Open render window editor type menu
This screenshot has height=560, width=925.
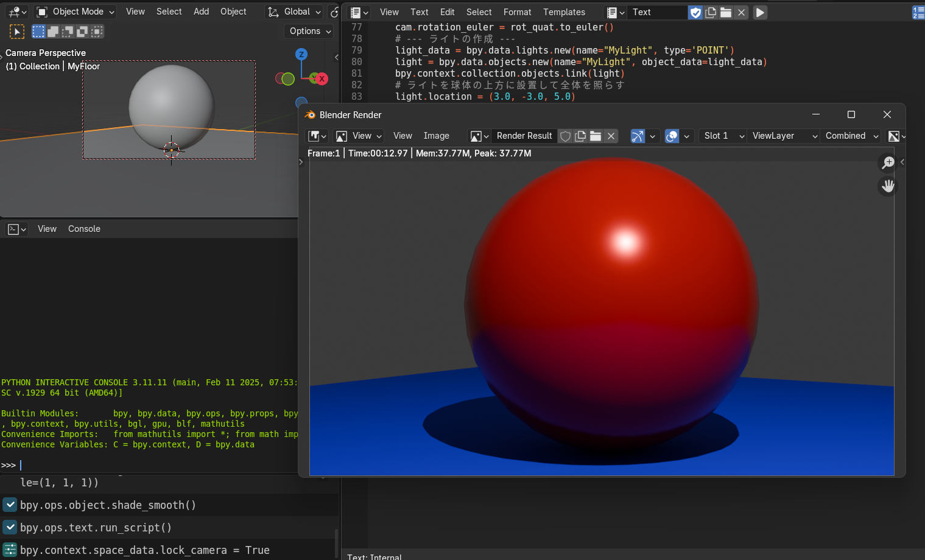(317, 136)
